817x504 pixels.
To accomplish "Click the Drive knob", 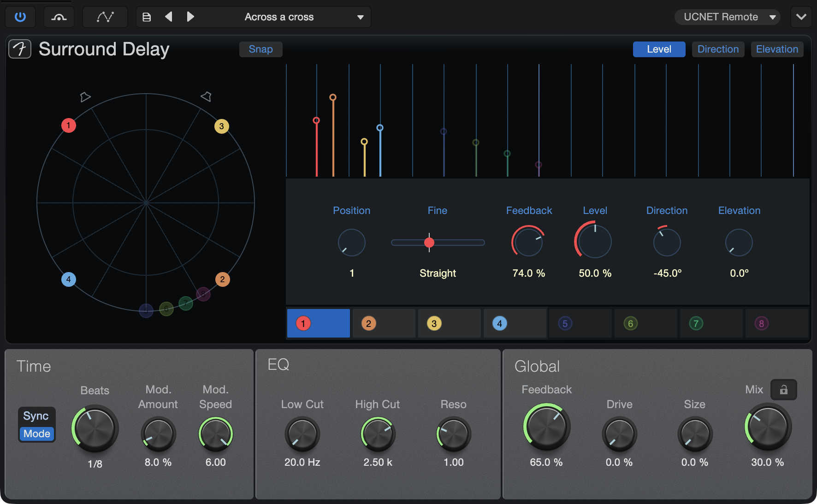I will click(620, 434).
